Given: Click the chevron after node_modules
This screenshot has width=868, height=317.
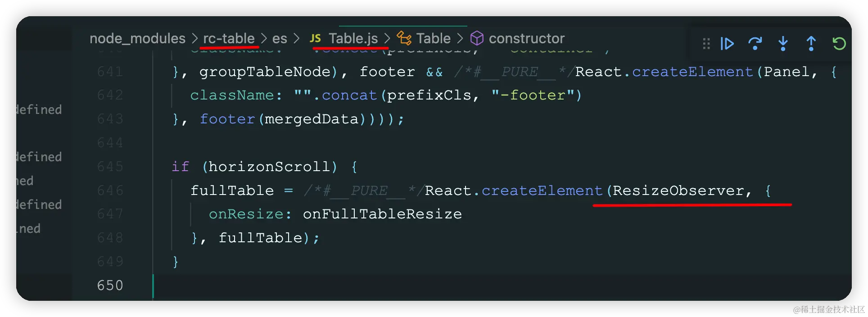Looking at the screenshot, I should coord(194,39).
